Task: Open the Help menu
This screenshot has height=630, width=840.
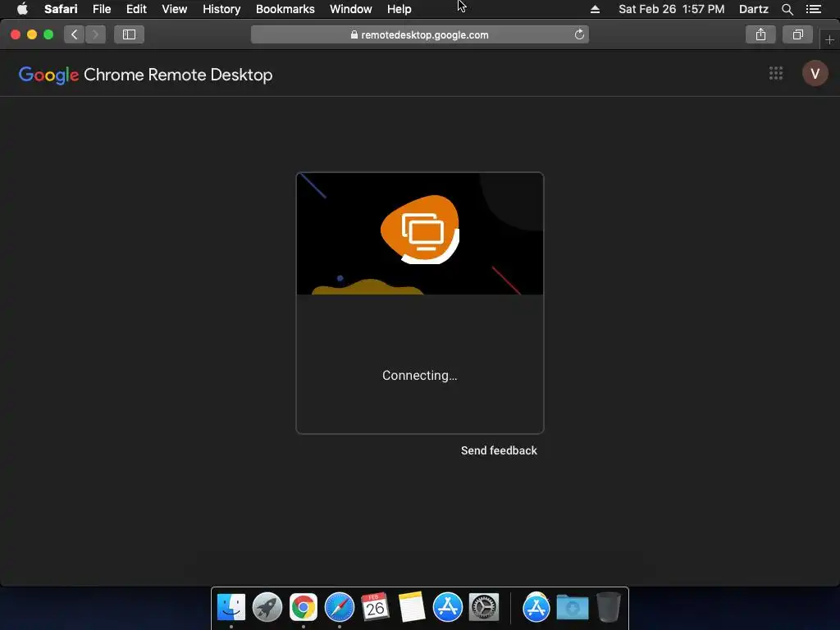Action: (x=399, y=9)
